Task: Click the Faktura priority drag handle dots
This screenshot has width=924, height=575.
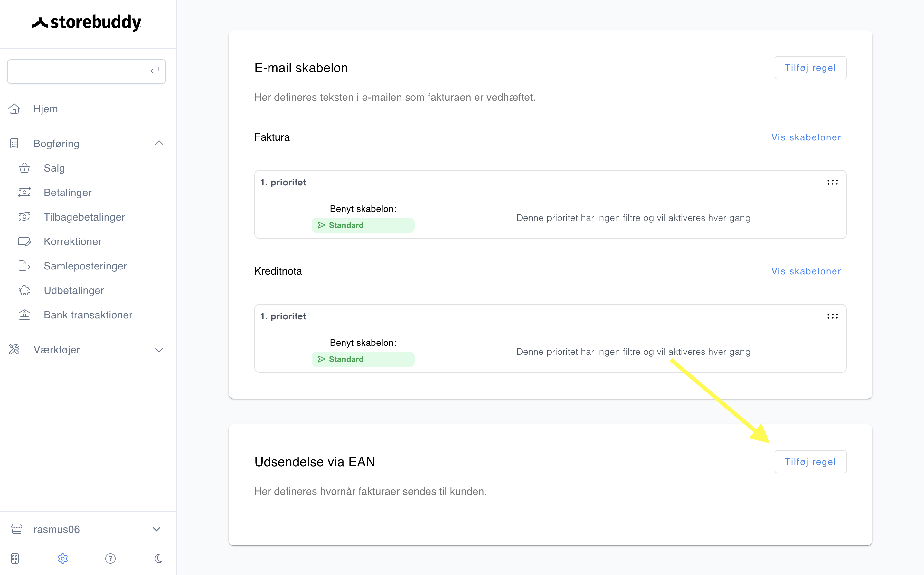Action: (x=832, y=182)
